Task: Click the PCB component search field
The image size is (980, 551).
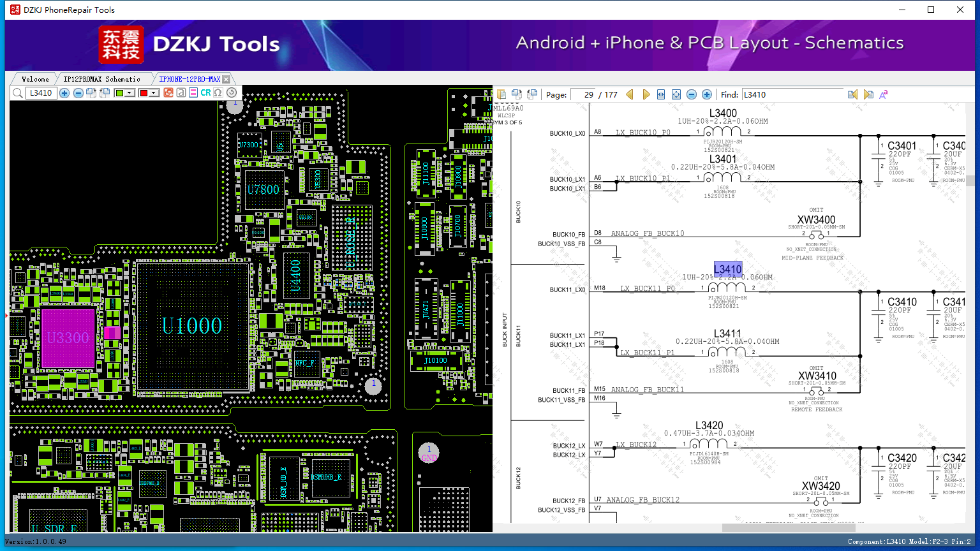Action: 41,93
